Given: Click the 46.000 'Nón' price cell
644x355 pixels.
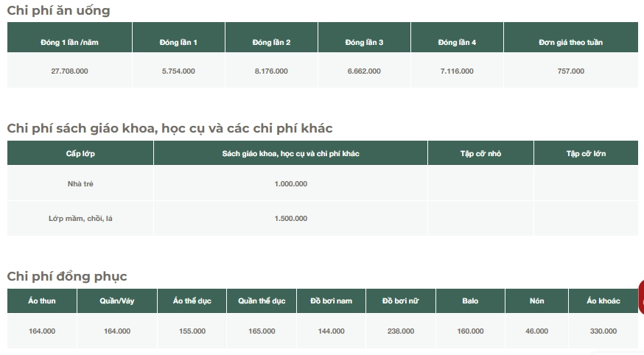Looking at the screenshot, I should pyautogui.click(x=536, y=331).
